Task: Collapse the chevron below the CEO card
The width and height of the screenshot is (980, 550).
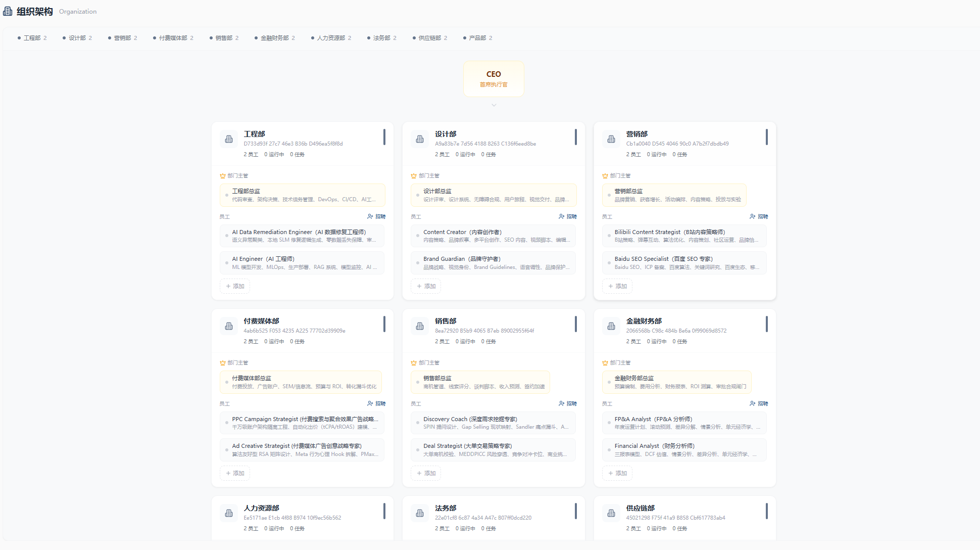Action: (x=494, y=105)
